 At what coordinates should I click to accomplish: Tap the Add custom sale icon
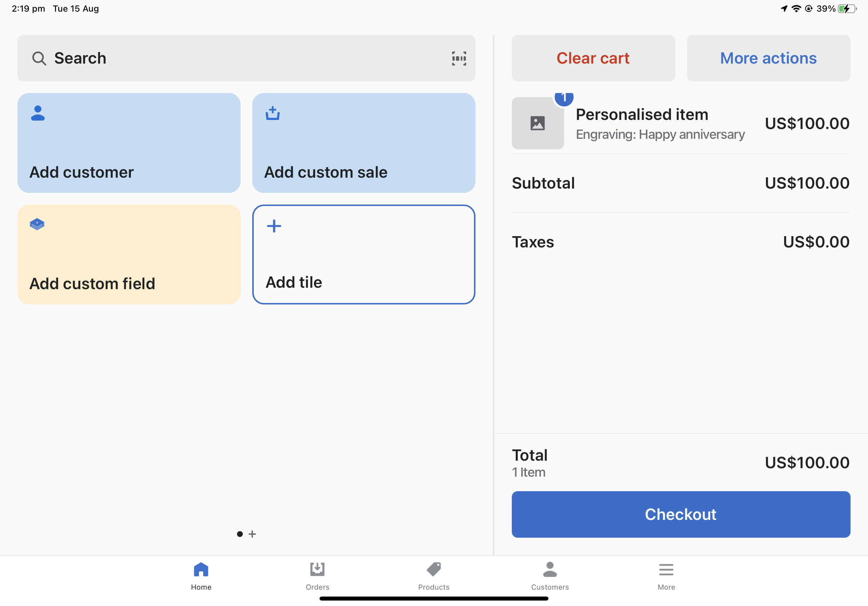(272, 112)
